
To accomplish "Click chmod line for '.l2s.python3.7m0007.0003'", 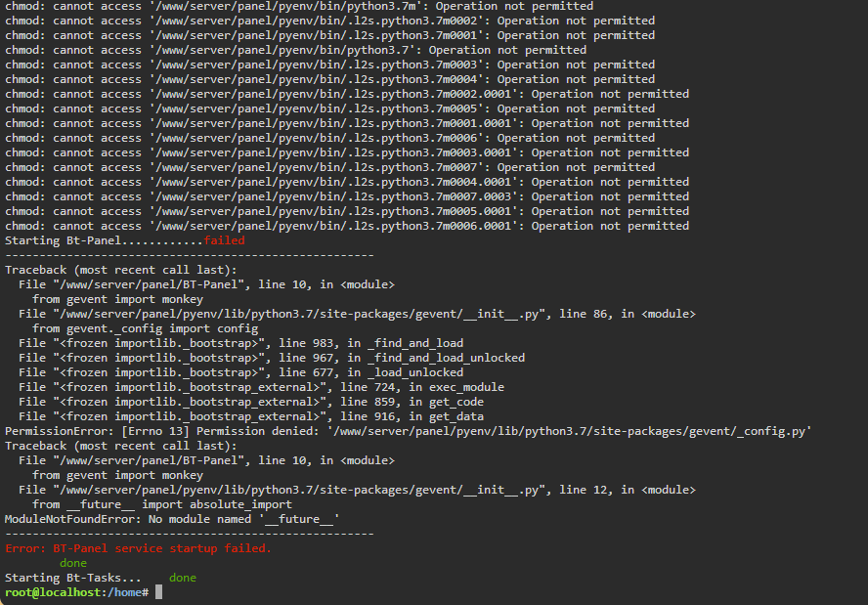I will 347,196.
